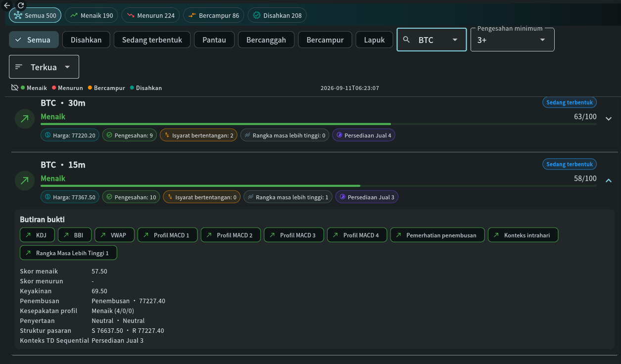Toggle the Disahkan status filter
Viewport: 621px width, 364px height.
click(x=86, y=40)
